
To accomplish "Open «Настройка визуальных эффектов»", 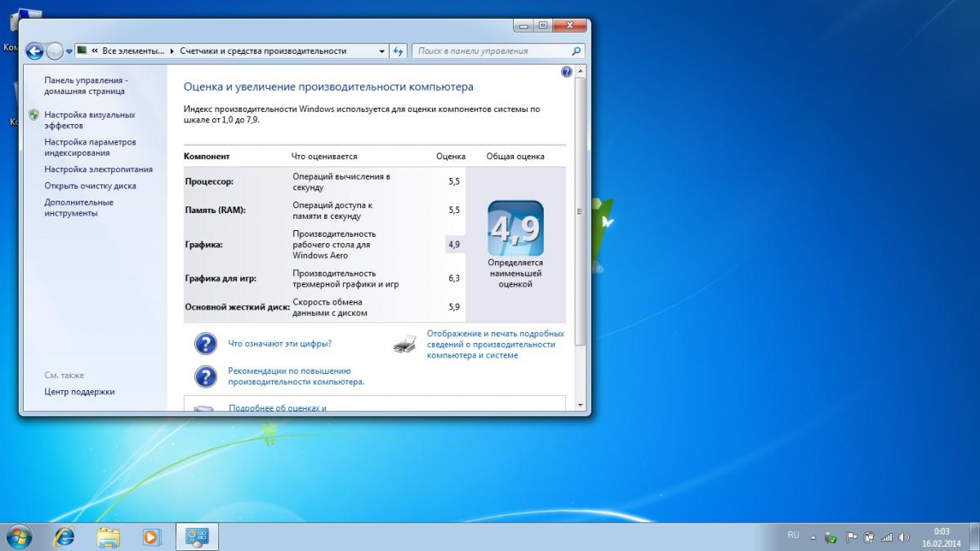I will tap(90, 120).
